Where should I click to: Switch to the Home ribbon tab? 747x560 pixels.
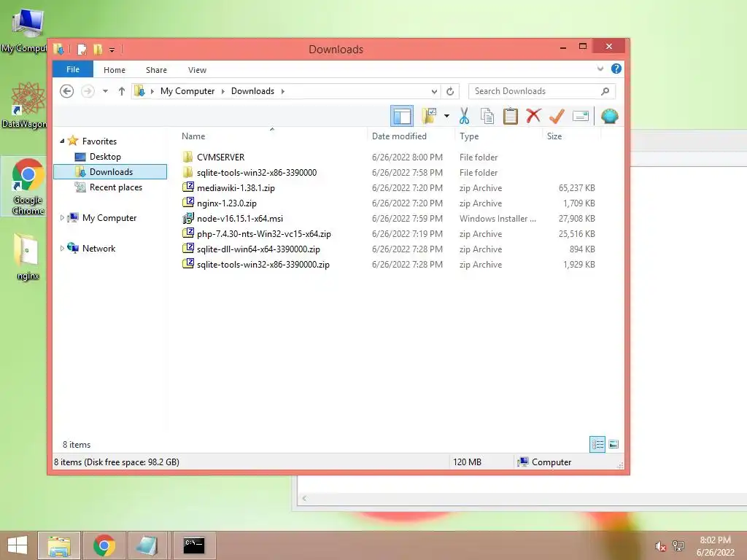point(115,70)
